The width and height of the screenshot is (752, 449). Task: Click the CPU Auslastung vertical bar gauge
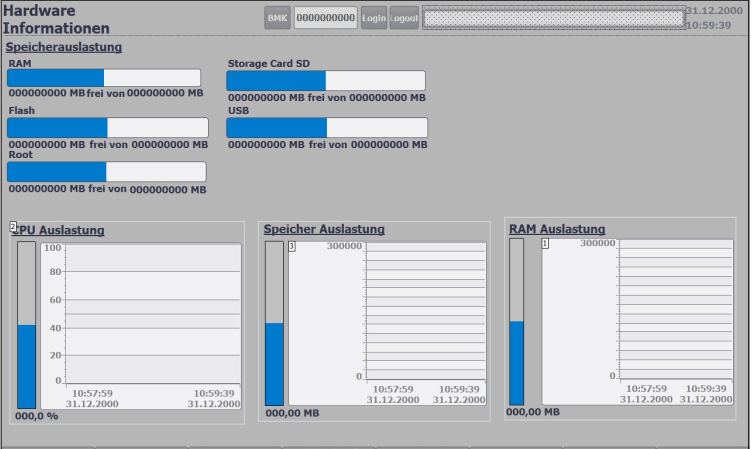(26, 325)
